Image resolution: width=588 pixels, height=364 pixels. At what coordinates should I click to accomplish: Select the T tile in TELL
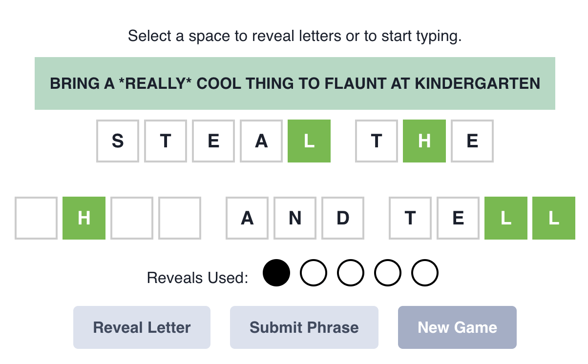pyautogui.click(x=410, y=218)
